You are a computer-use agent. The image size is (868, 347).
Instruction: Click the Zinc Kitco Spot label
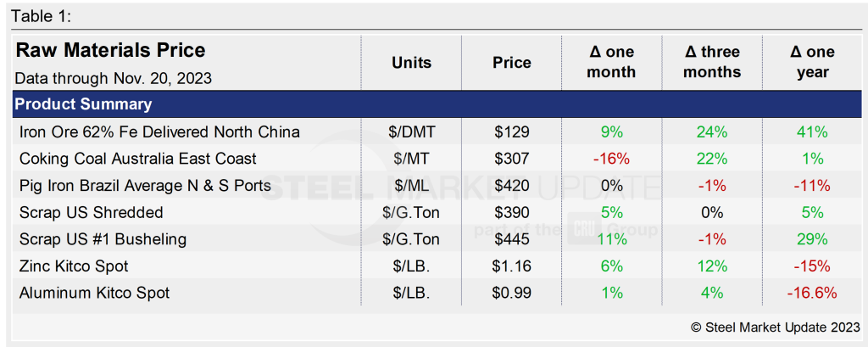point(74,266)
